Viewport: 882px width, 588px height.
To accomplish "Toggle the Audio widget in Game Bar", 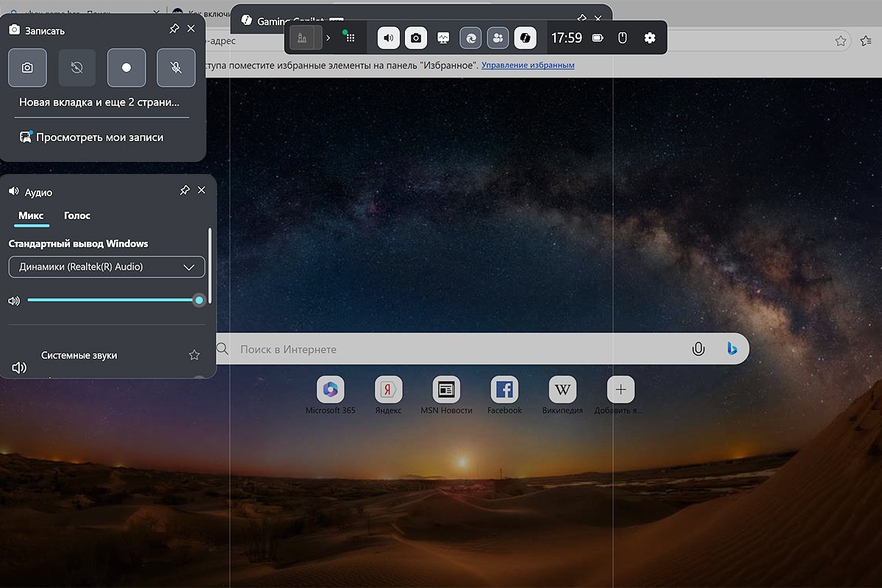I will [x=389, y=37].
